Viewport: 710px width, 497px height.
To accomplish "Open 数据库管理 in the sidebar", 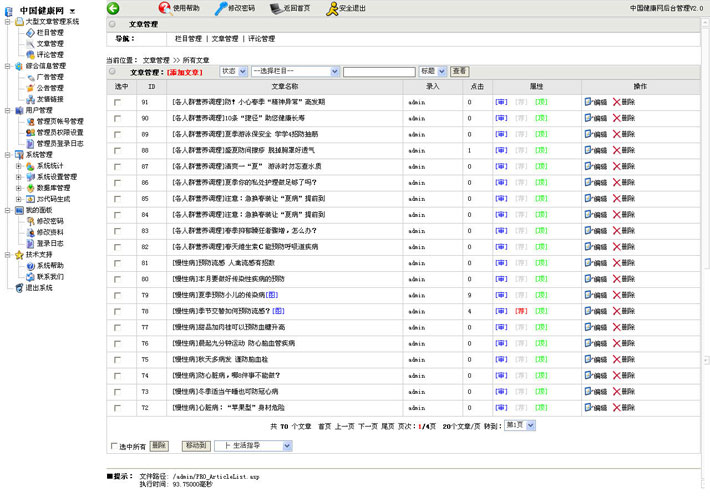I will tap(53, 187).
